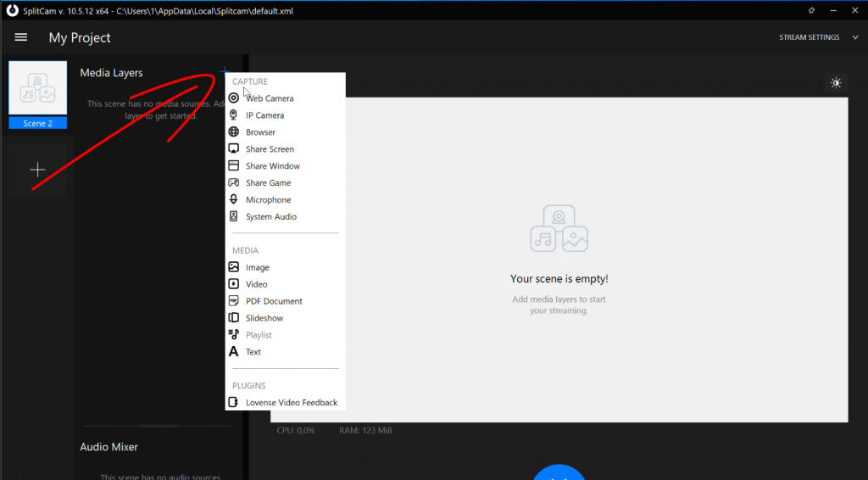This screenshot has height=480, width=868.
Task: Open the hamburger main menu
Action: [x=21, y=37]
